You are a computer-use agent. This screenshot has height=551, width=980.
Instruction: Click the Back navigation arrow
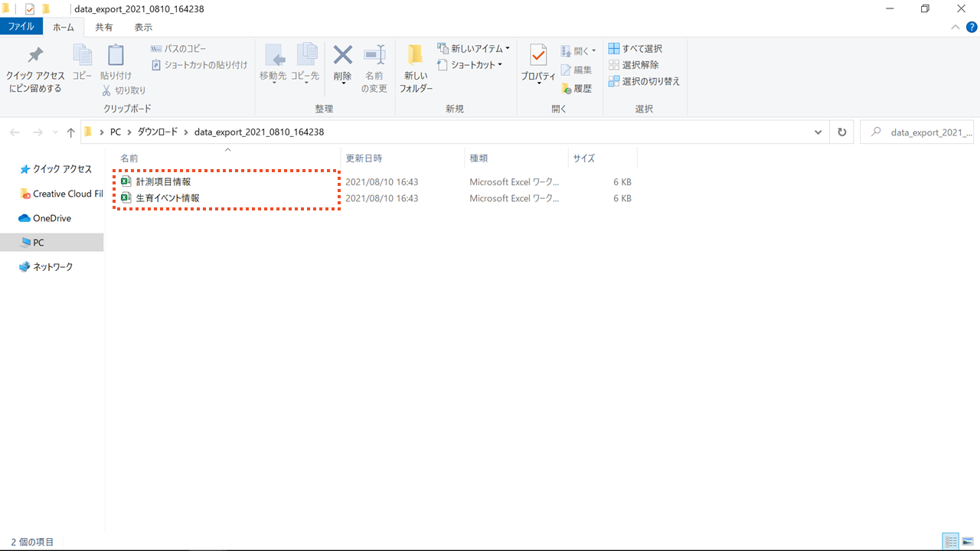tap(15, 132)
